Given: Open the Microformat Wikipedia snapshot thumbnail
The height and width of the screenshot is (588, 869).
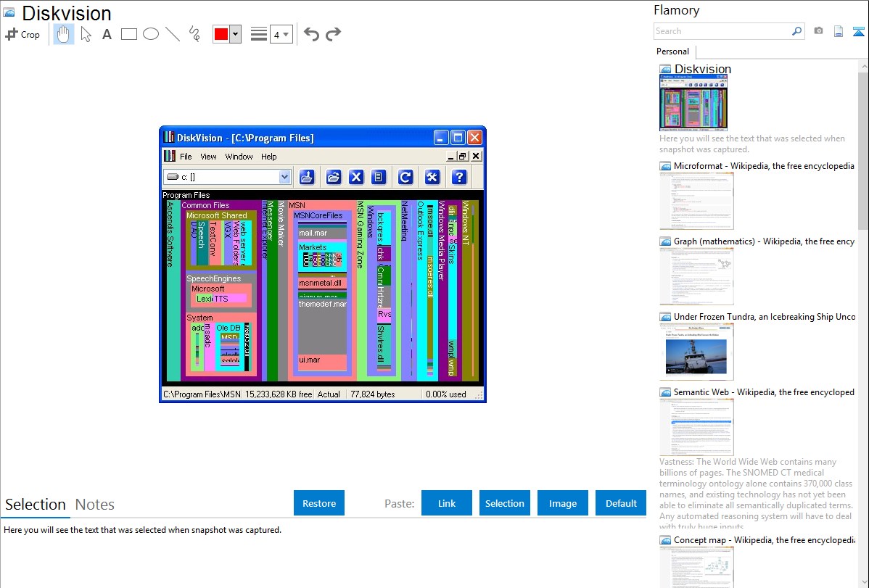Looking at the screenshot, I should tap(696, 201).
